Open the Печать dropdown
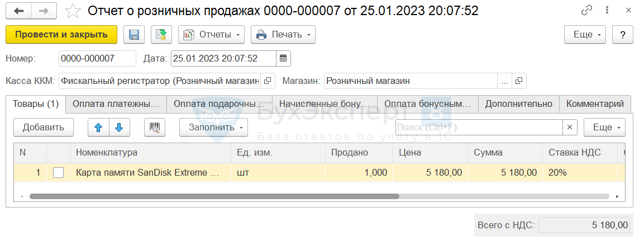 283,35
